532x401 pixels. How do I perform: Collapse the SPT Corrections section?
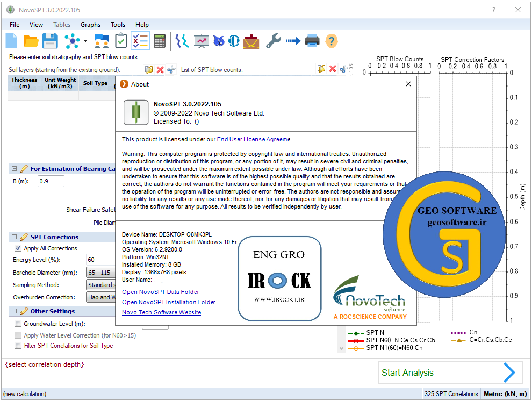pyautogui.click(x=13, y=237)
